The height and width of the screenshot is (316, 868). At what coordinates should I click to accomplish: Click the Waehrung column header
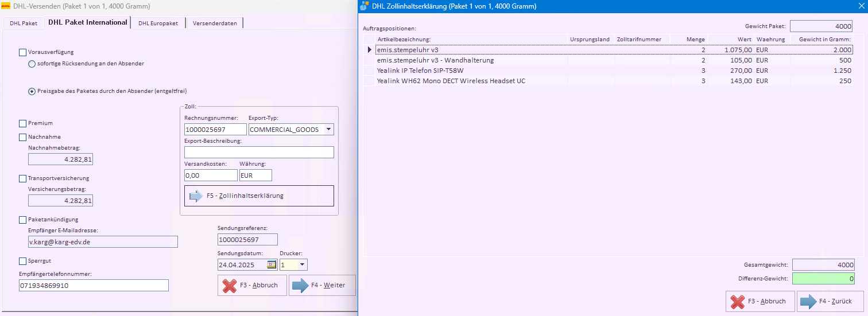(x=772, y=39)
